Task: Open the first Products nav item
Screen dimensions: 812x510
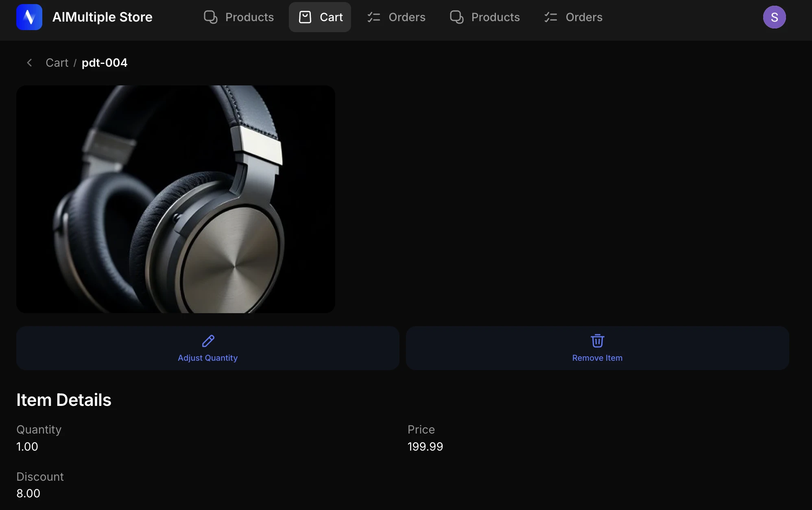Action: point(239,17)
